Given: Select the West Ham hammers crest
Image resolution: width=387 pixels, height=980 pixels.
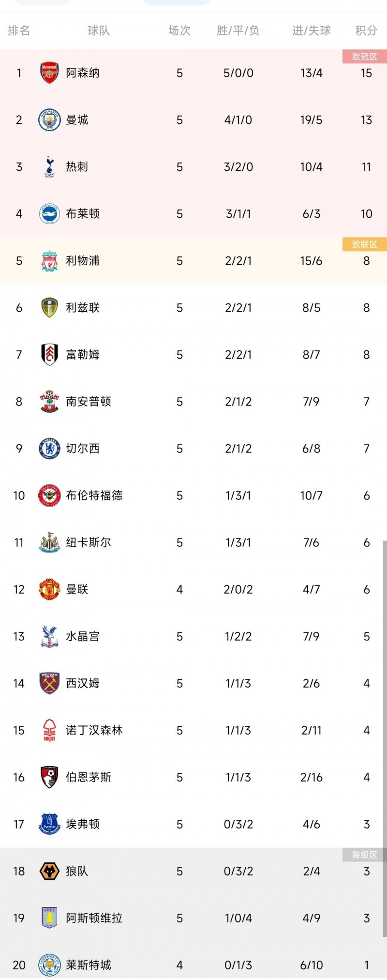Looking at the screenshot, I should pyautogui.click(x=49, y=683).
